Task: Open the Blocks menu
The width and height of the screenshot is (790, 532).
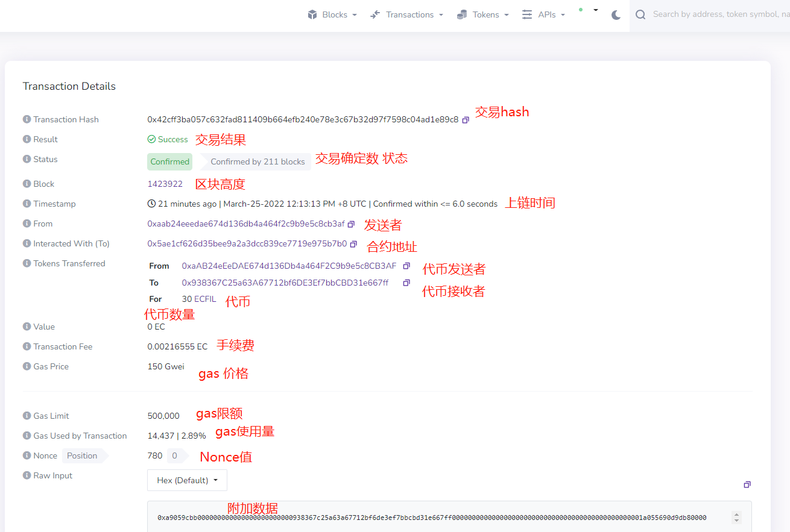Action: 332,15
